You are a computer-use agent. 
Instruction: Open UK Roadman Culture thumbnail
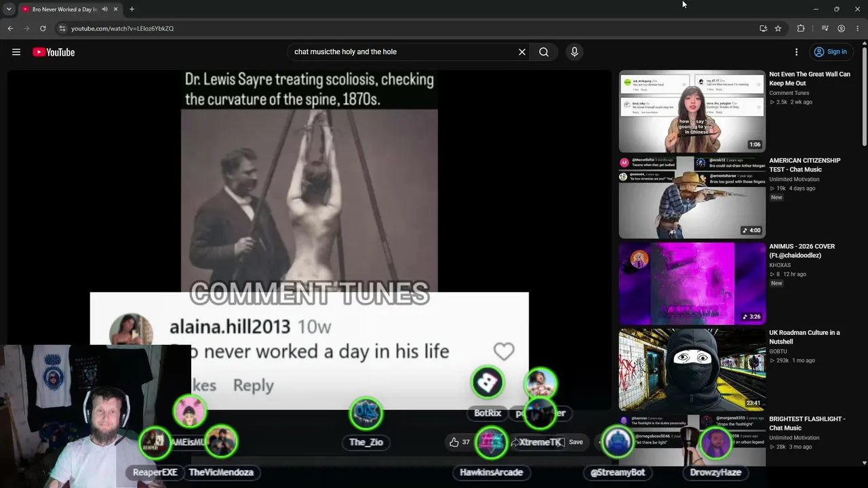(692, 369)
